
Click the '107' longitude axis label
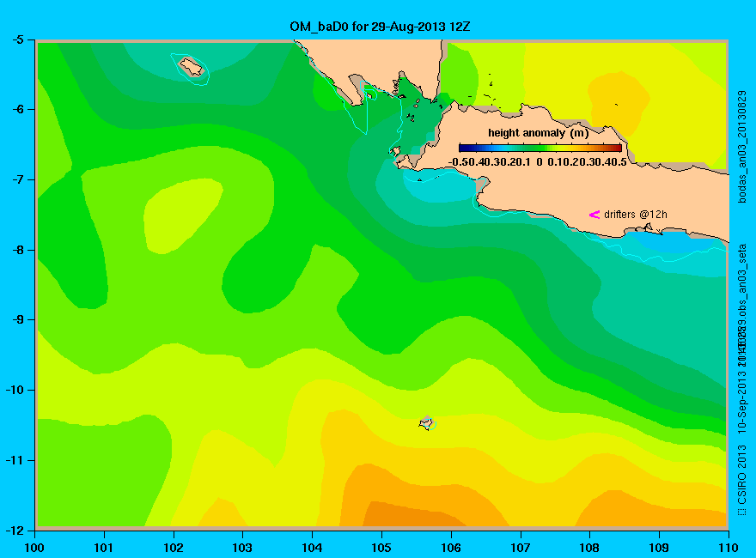[521, 548]
